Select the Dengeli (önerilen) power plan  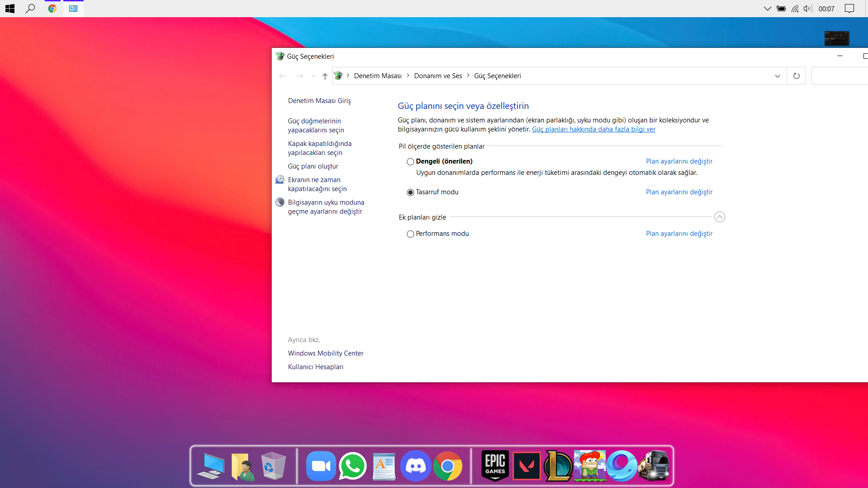click(410, 162)
